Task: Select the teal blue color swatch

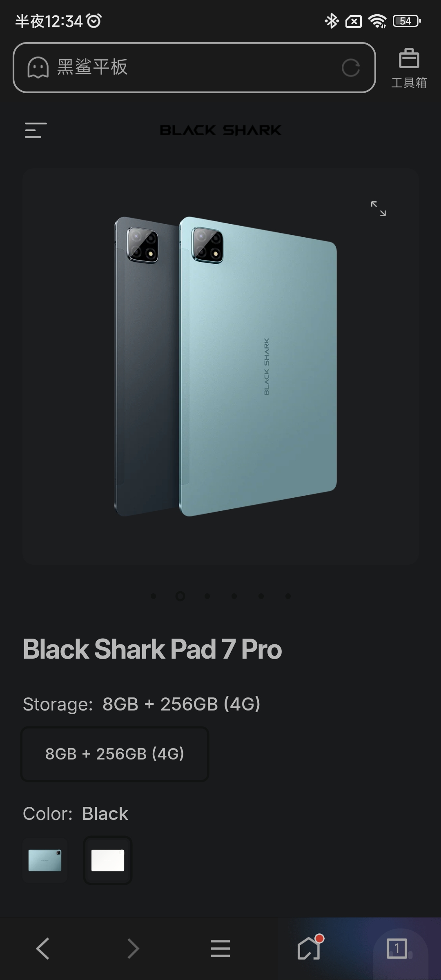Action: (45, 860)
